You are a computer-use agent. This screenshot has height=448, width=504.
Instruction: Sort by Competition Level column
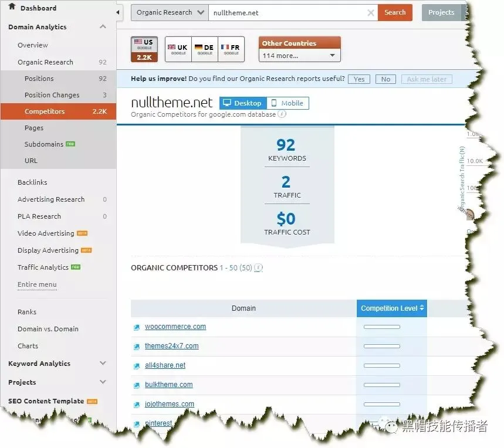(x=392, y=308)
